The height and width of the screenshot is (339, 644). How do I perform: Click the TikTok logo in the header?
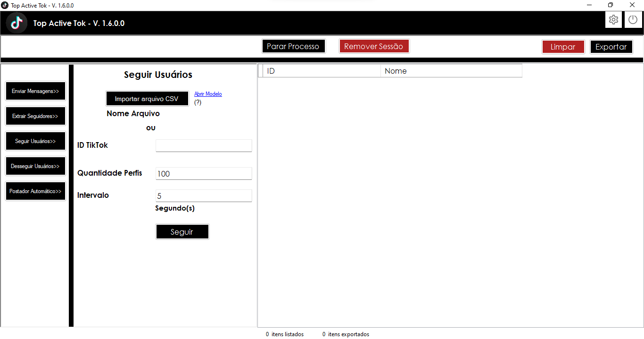pyautogui.click(x=17, y=23)
